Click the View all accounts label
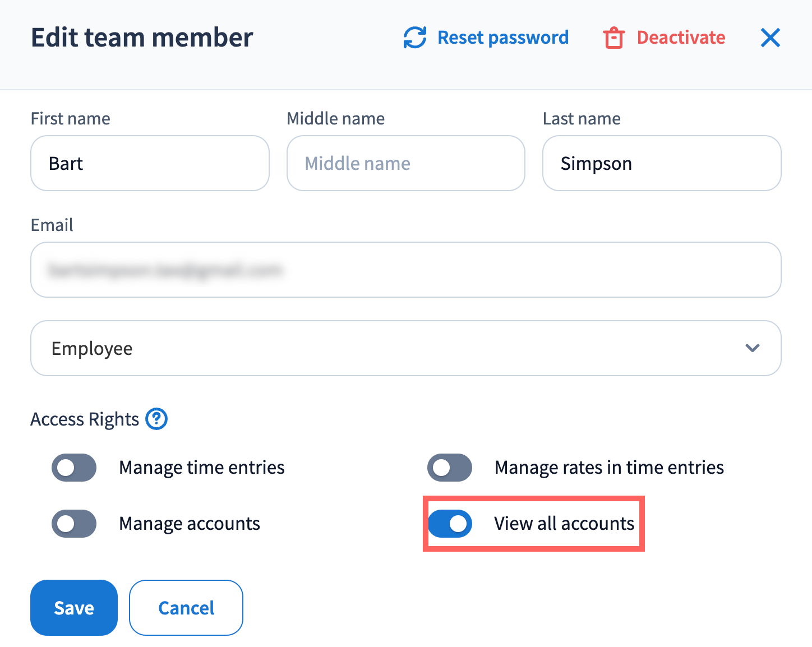This screenshot has width=812, height=647. (x=564, y=524)
